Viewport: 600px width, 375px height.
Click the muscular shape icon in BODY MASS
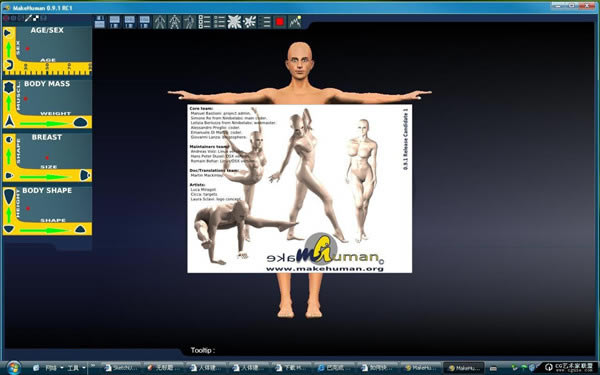9,88
